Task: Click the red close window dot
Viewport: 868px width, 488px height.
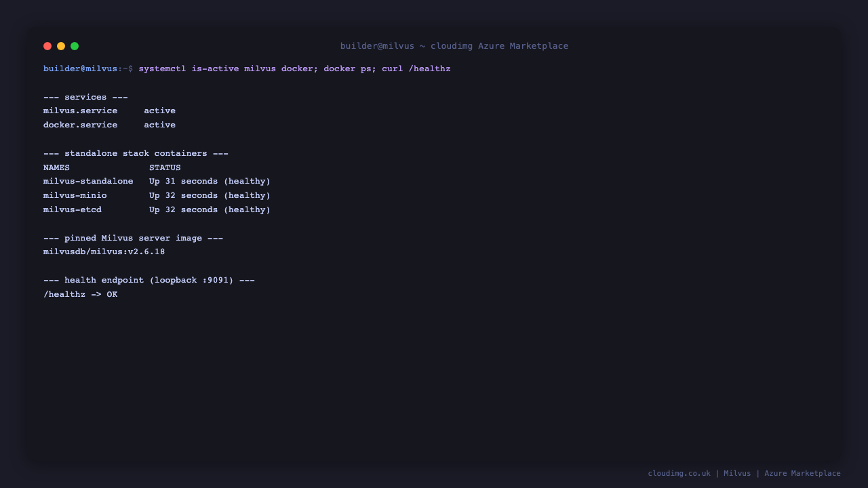Action: pyautogui.click(x=47, y=46)
